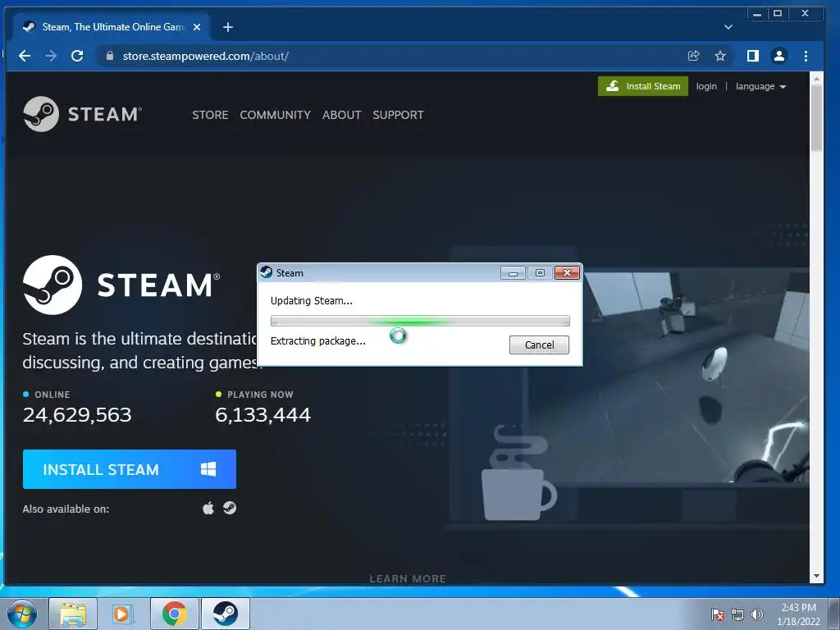The width and height of the screenshot is (840, 630).
Task: Open the language dropdown
Action: click(x=760, y=86)
